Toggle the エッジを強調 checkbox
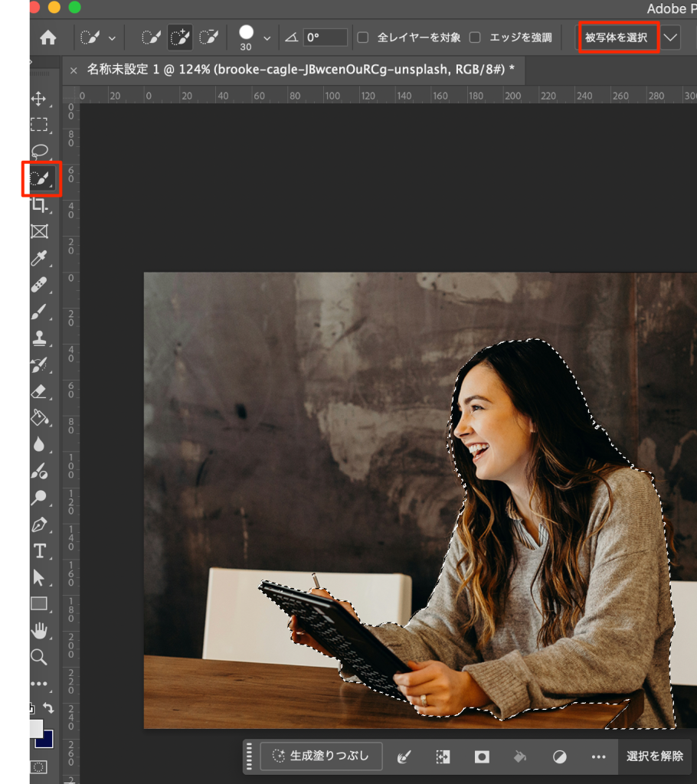The width and height of the screenshot is (697, 784). pyautogui.click(x=475, y=38)
